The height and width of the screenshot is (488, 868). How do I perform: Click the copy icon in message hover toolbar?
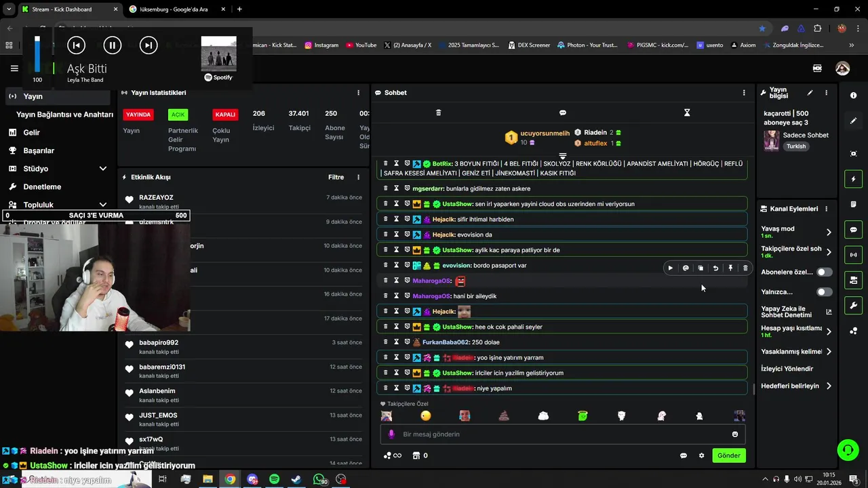click(x=701, y=268)
